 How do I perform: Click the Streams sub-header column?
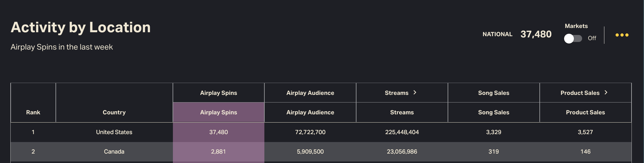pyautogui.click(x=402, y=112)
